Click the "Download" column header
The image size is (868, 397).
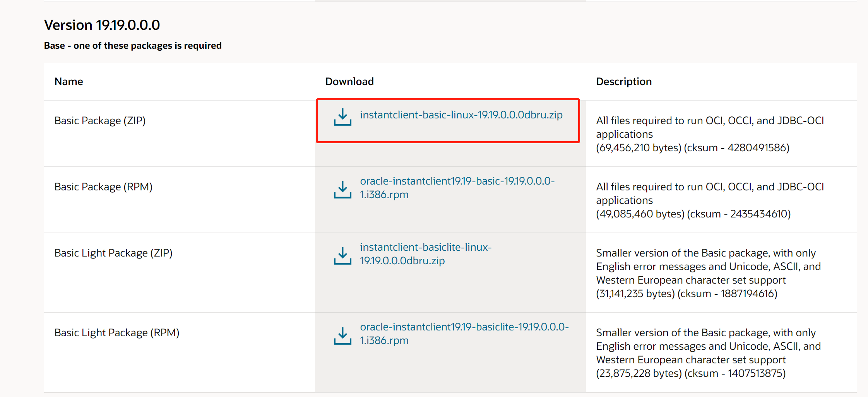tap(349, 82)
